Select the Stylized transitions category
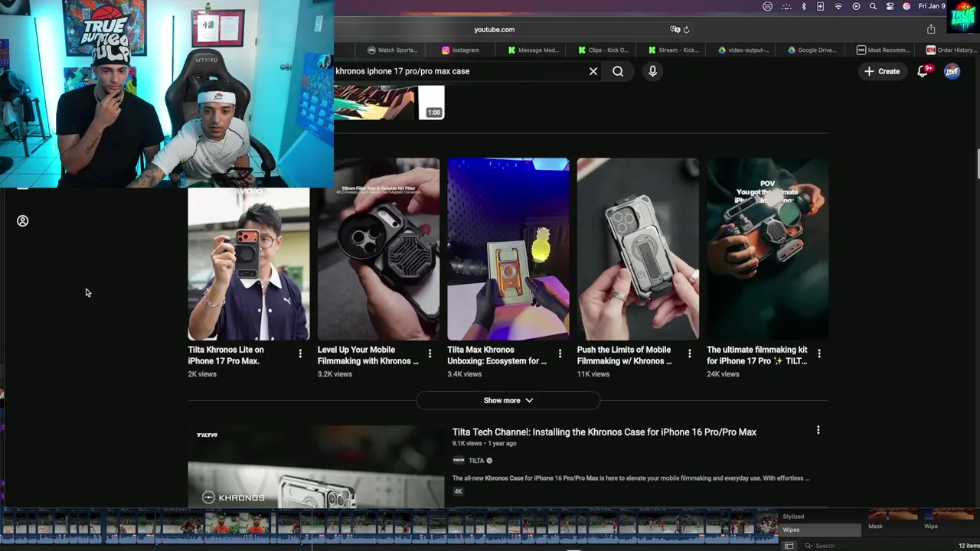The height and width of the screenshot is (551, 980). pyautogui.click(x=793, y=517)
